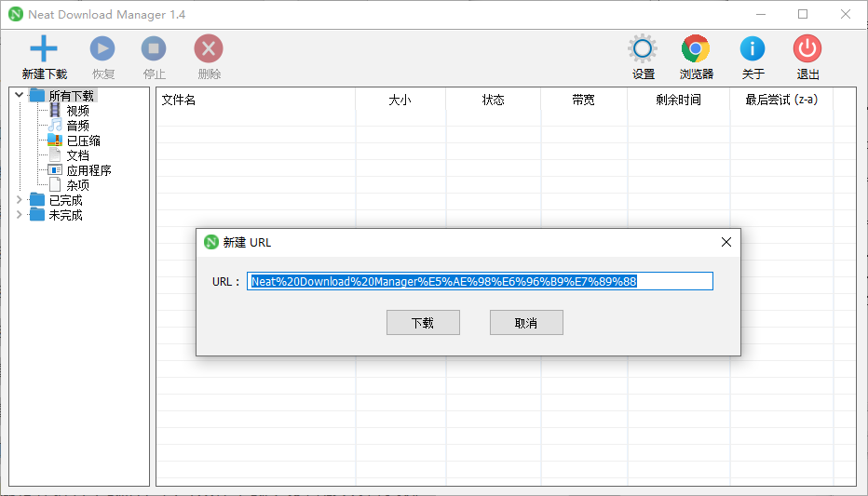Click inside the URL input field
Image resolution: width=868 pixels, height=496 pixels.
(480, 281)
